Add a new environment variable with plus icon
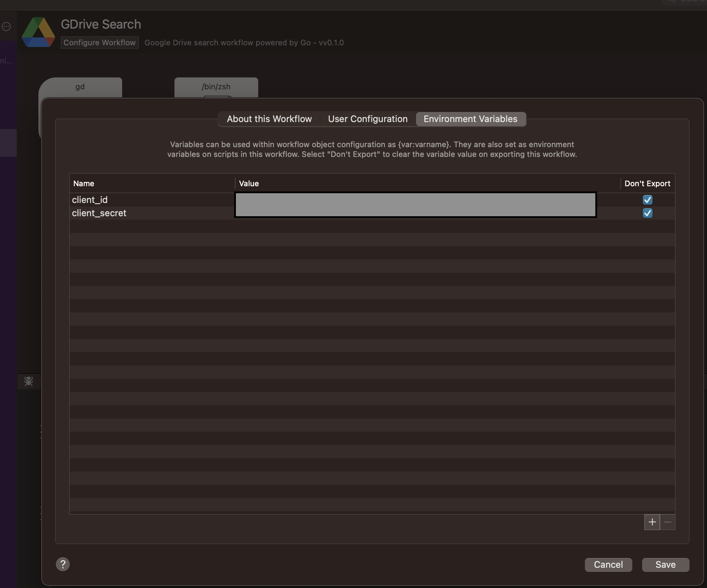 652,522
